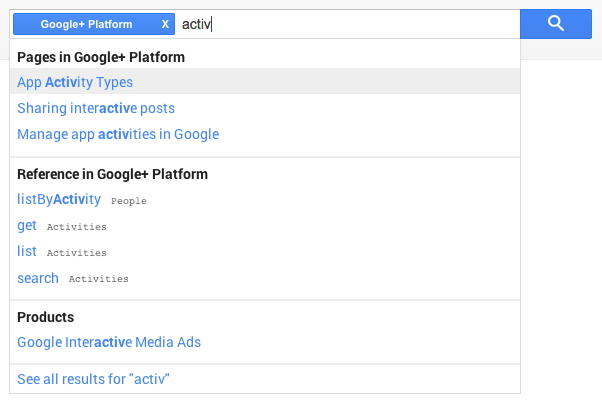Remove the Google+ Platform filter with X
Screen dimensions: 602x404
165,24
